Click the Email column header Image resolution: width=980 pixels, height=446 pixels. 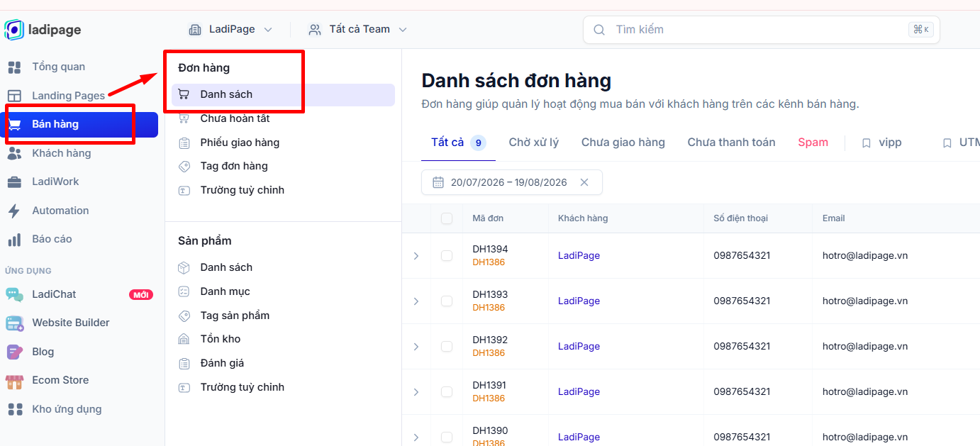coord(834,218)
